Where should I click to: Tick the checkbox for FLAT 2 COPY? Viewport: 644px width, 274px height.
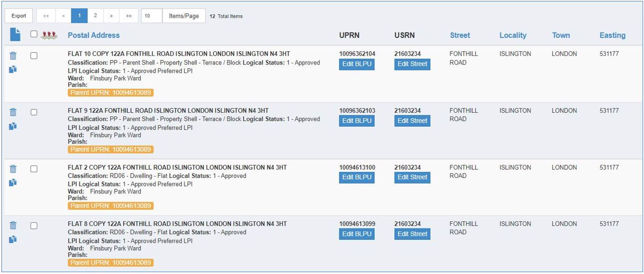coord(34,169)
